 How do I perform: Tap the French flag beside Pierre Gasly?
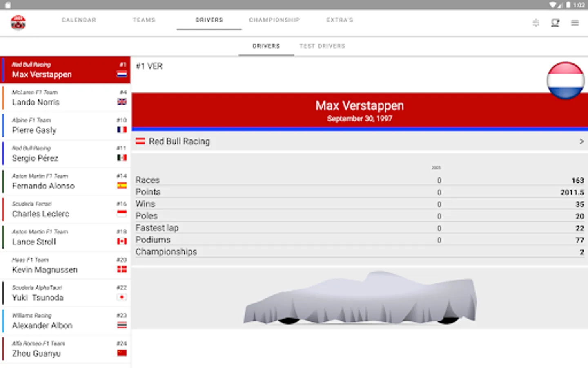122,130
